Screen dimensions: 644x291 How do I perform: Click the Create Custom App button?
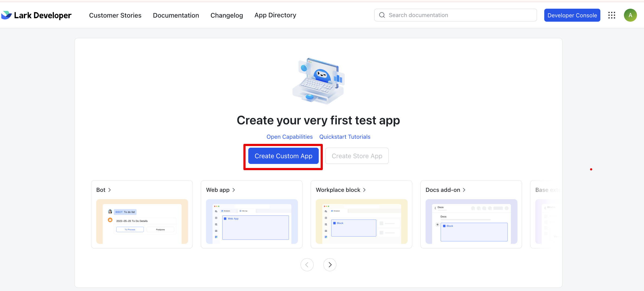(283, 156)
